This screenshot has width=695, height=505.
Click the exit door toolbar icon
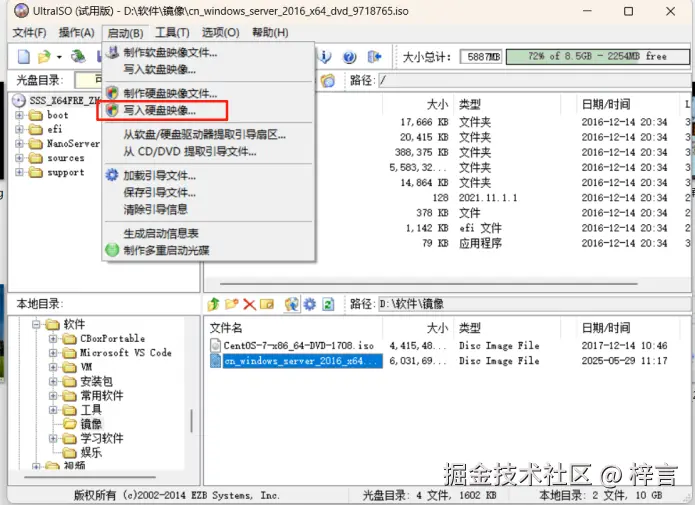tap(374, 57)
